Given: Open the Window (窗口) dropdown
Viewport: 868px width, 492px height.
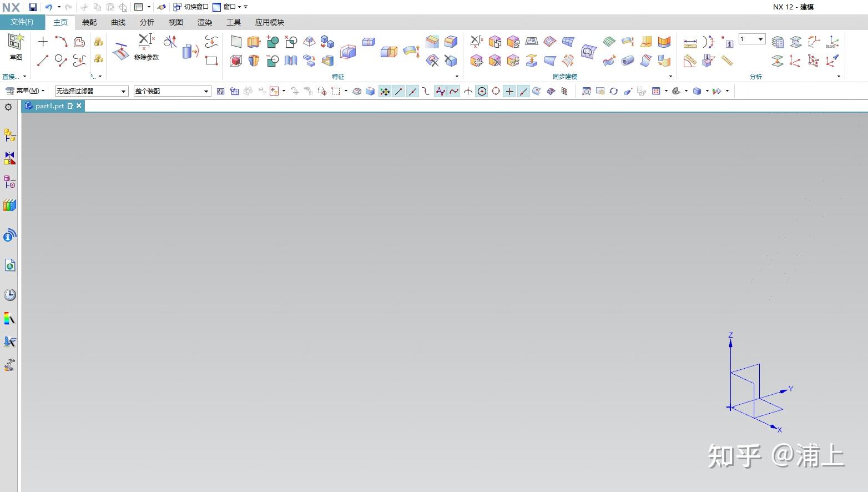Looking at the screenshot, I should pyautogui.click(x=228, y=7).
